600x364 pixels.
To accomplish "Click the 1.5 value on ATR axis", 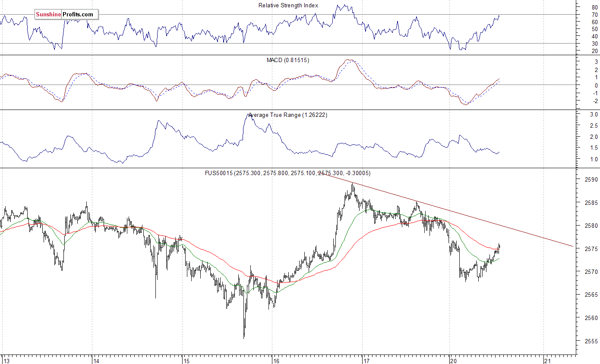I will pyautogui.click(x=594, y=148).
